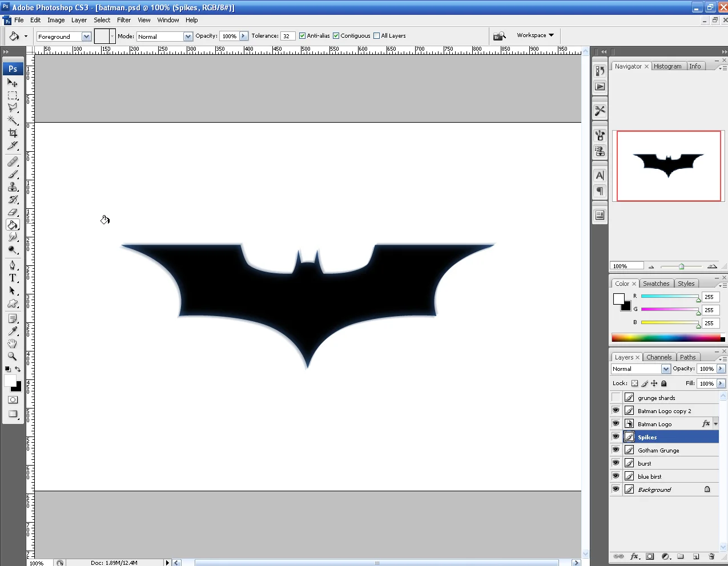Delete layer using trash icon
The width and height of the screenshot is (728, 566).
pyautogui.click(x=711, y=556)
